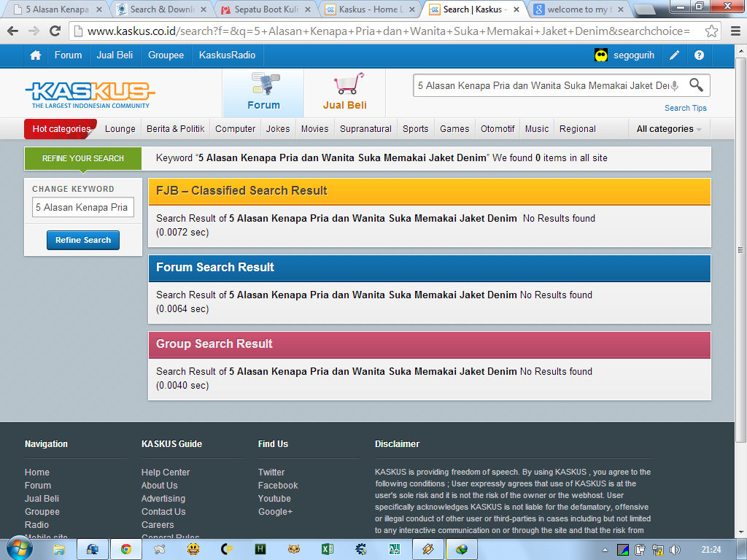The width and height of the screenshot is (747, 560).
Task: Open the Sports category
Action: [415, 129]
